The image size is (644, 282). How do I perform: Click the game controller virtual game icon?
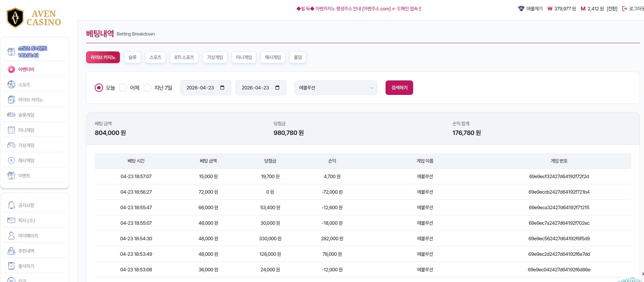click(11, 145)
